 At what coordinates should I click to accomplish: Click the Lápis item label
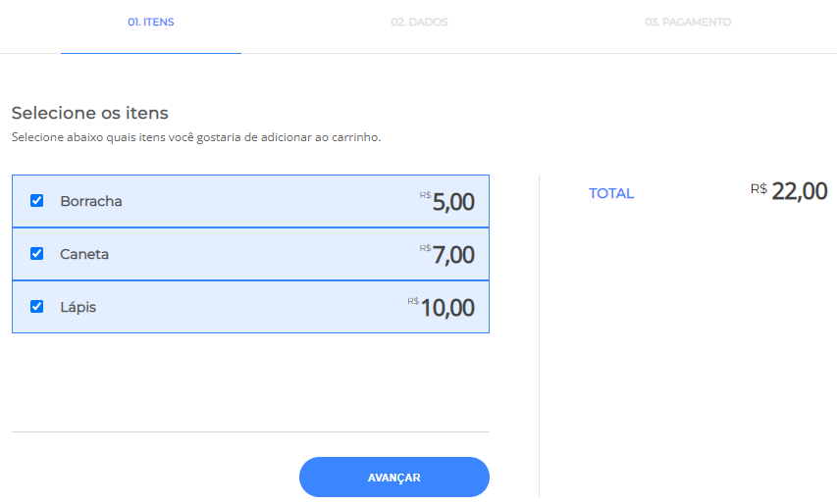click(78, 307)
